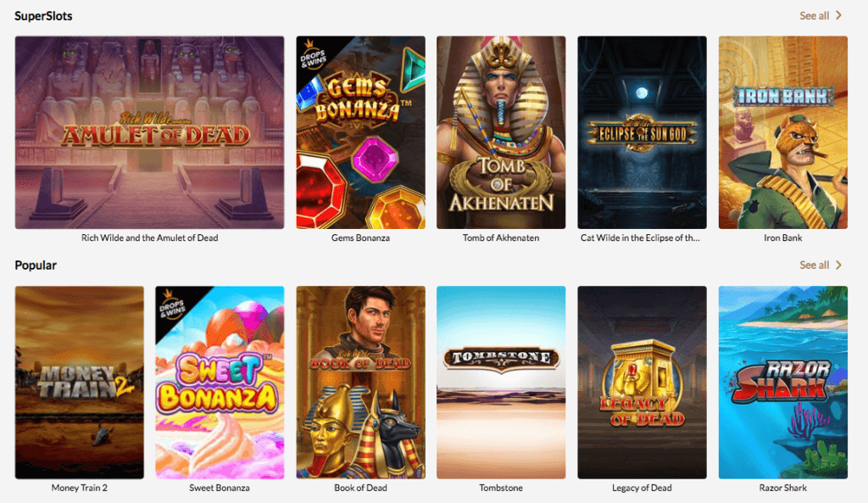This screenshot has height=503, width=868.
Task: Open the Tomb of Akhenaten game tile
Action: tap(501, 132)
